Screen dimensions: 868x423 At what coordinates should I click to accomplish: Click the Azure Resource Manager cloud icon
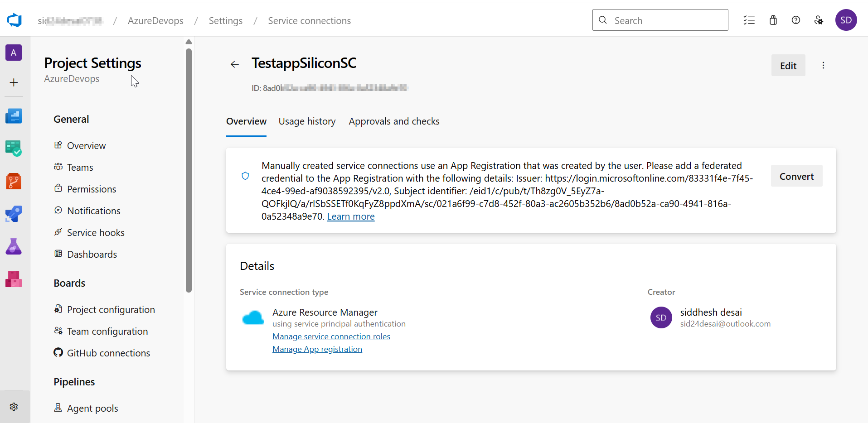(x=253, y=318)
